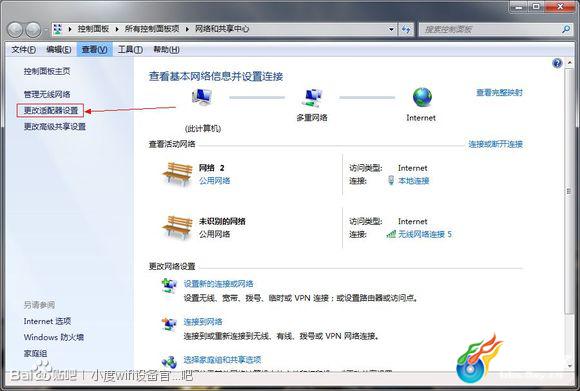This screenshot has height=391, width=580.
Task: Click the refresh icon beside address bar
Action: coord(406,29)
